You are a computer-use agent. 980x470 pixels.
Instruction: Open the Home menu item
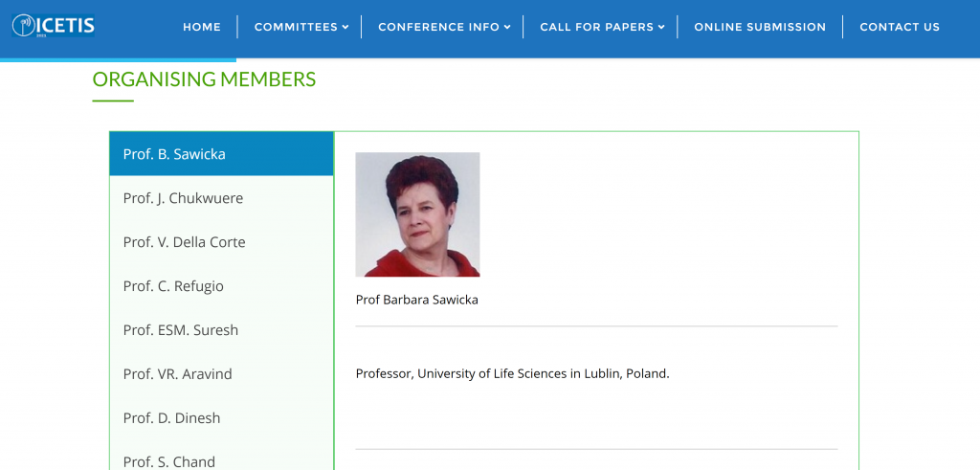coord(202,27)
